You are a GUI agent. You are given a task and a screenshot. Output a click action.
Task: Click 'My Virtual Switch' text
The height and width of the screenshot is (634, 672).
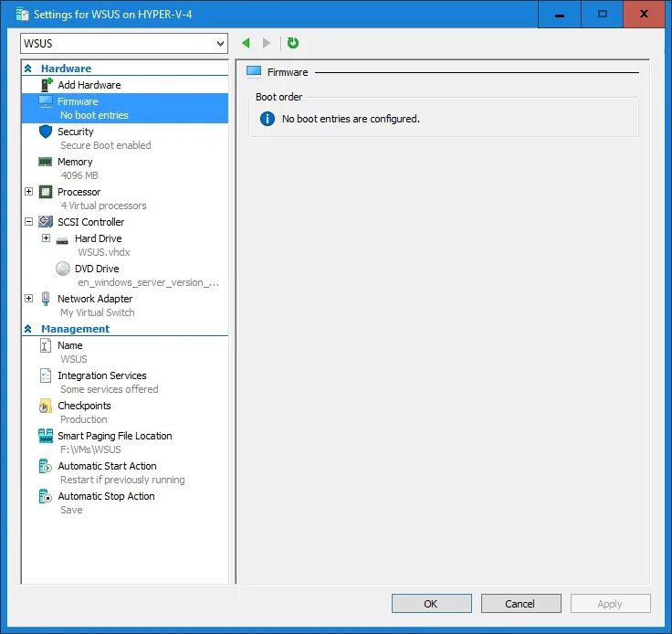point(98,312)
